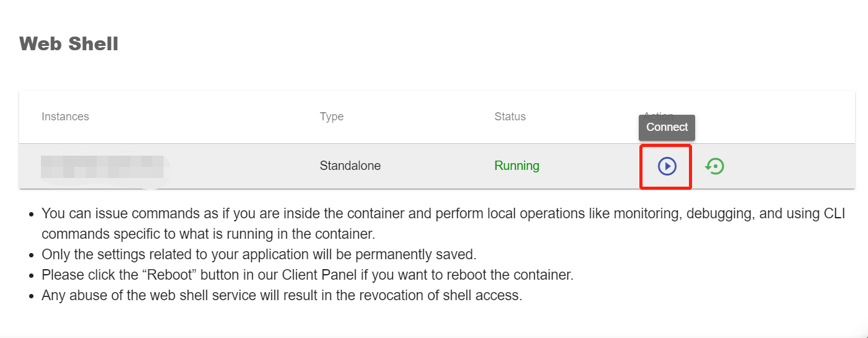Viewport: 868px width, 338px height.
Task: Click the Standalone type cell
Action: coord(350,166)
